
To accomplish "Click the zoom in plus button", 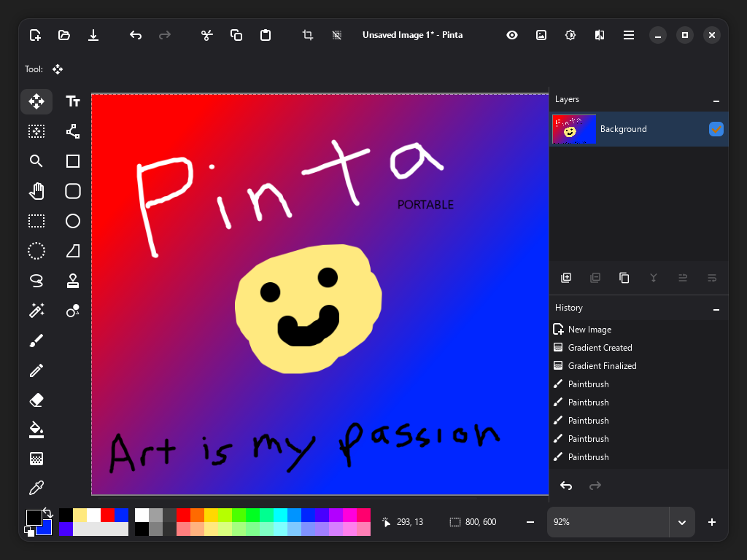I will click(x=712, y=522).
